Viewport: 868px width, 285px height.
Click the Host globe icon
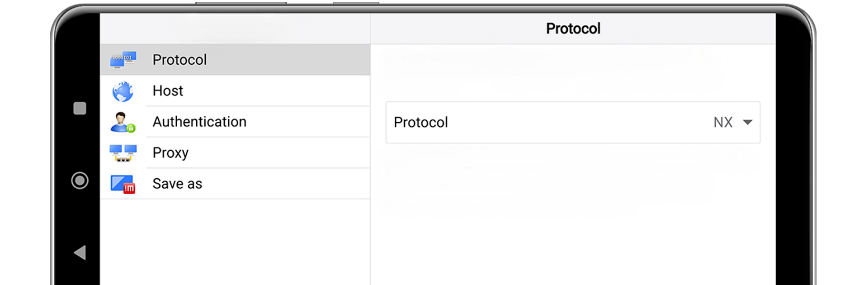(x=123, y=91)
